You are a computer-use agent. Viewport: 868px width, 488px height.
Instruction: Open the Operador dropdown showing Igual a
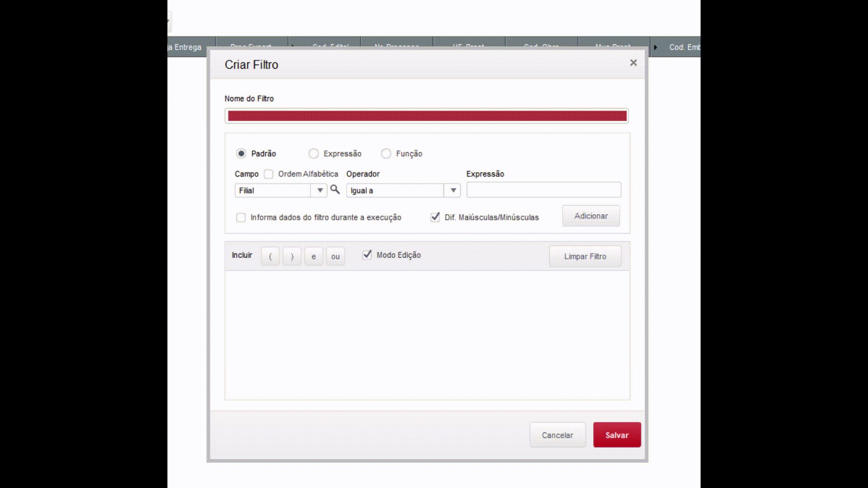point(453,190)
